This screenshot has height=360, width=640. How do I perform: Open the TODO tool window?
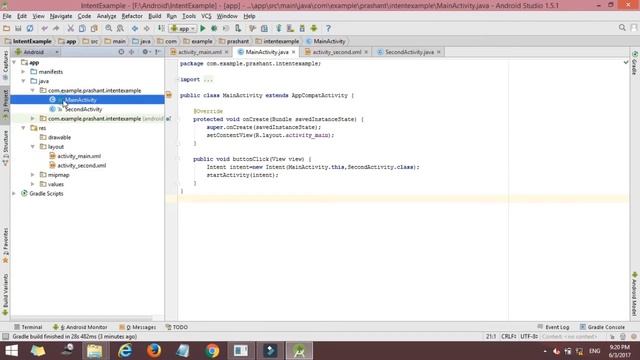click(x=177, y=327)
